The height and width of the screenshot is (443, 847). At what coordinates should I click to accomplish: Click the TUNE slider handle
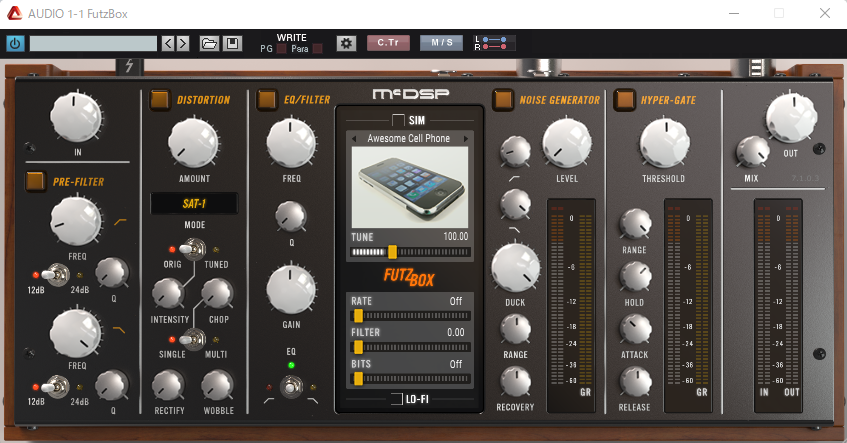pos(393,252)
